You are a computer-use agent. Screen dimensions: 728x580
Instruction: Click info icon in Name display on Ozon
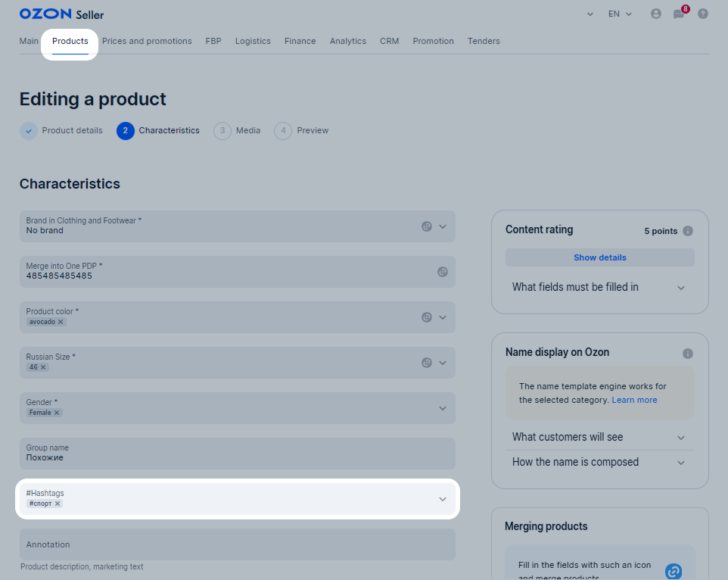tap(688, 354)
